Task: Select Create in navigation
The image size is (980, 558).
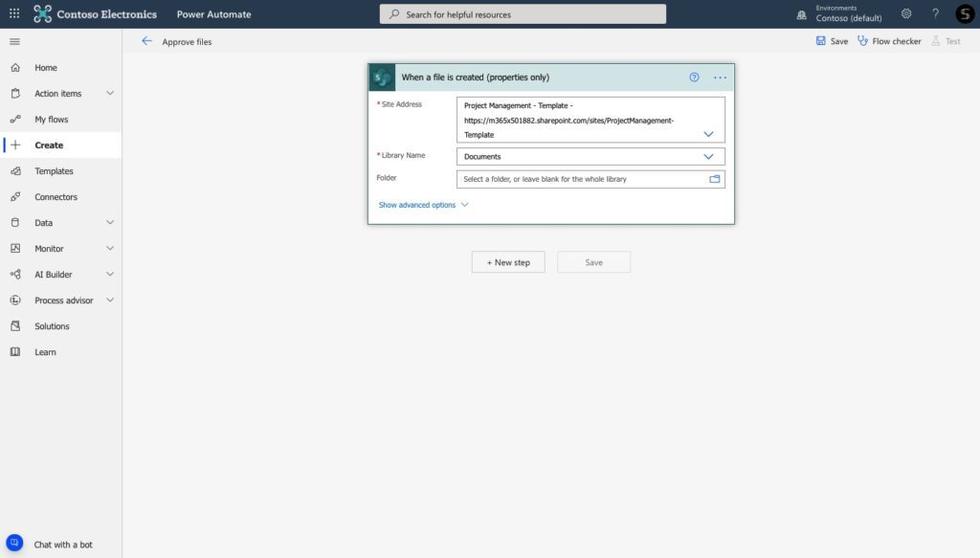Action: 49,145
